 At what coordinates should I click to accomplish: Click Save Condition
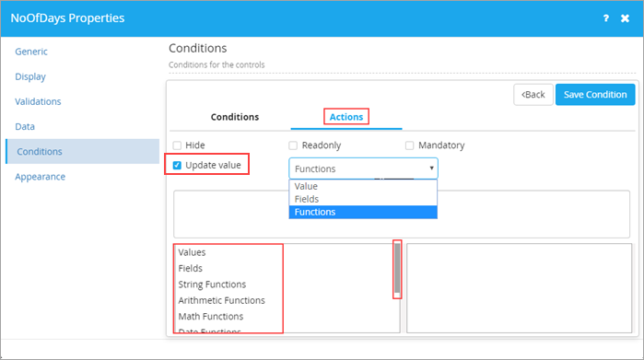pyautogui.click(x=595, y=95)
